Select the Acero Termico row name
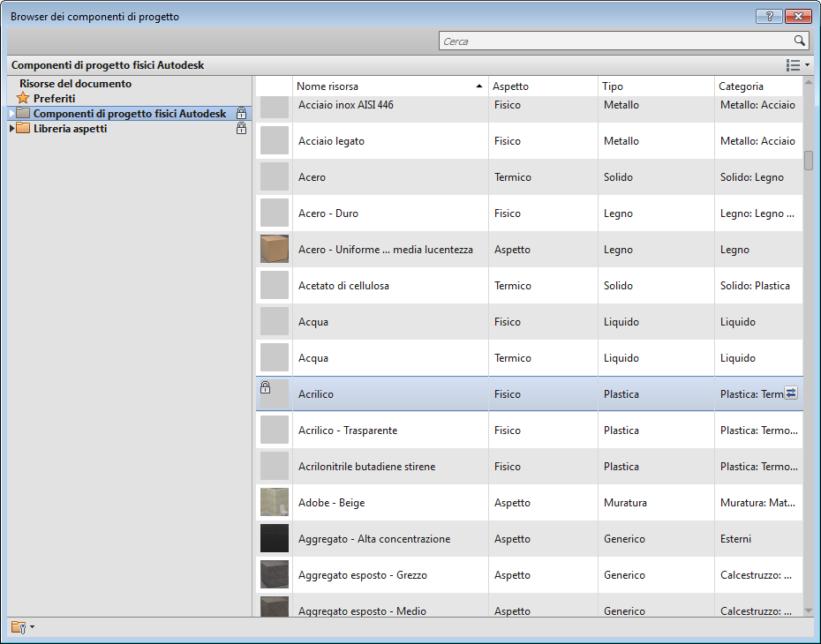This screenshot has width=821, height=644. point(312,176)
